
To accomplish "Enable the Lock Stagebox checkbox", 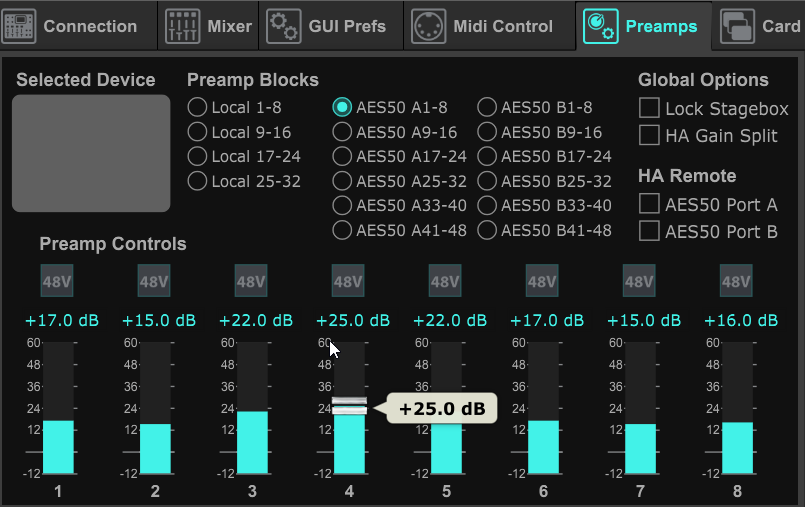I will pos(649,108).
